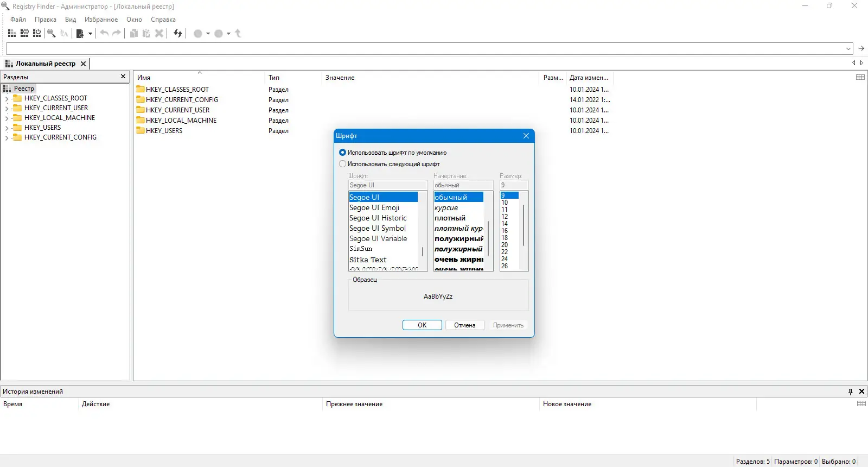Click the column view icon in the history panel
Screen dimensions: 868x467
click(x=861, y=403)
